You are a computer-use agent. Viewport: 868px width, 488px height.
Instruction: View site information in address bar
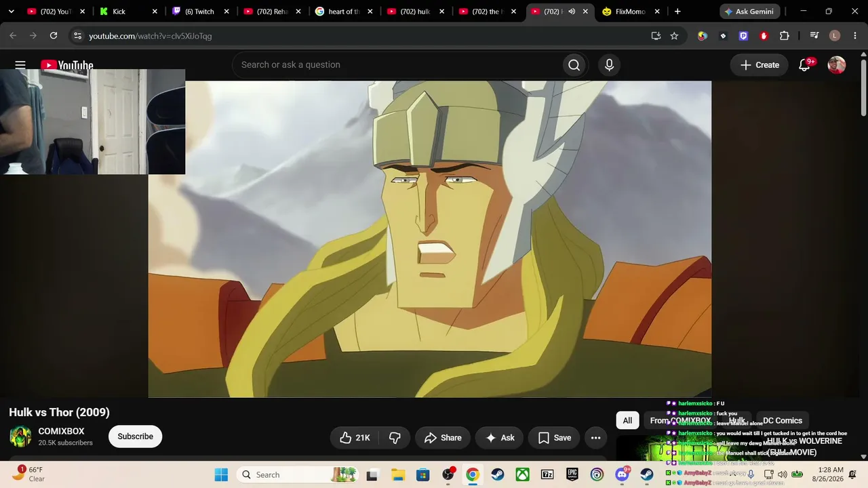coord(77,36)
